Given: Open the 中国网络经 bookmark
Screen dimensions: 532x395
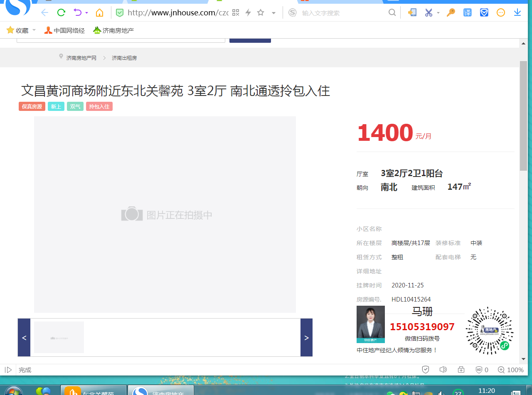Looking at the screenshot, I should (64, 30).
